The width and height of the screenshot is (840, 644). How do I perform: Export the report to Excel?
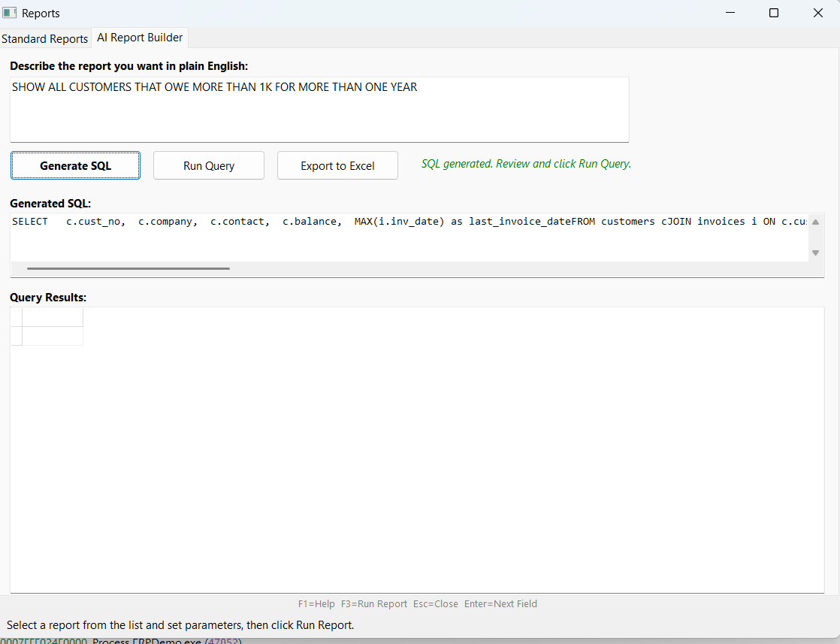coord(337,165)
